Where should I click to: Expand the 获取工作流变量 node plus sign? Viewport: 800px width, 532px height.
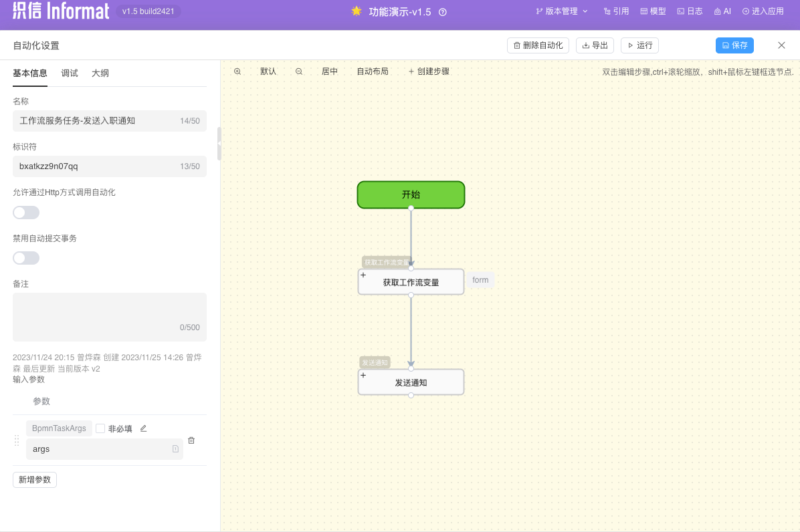pos(363,275)
